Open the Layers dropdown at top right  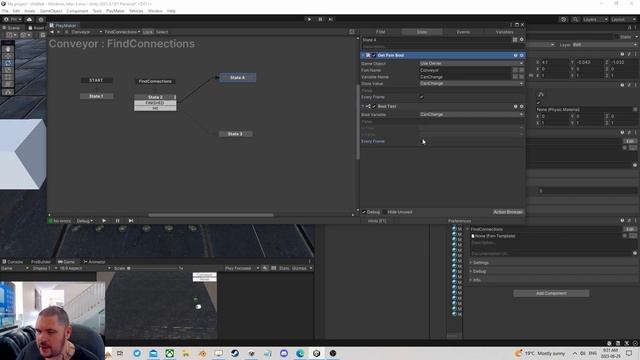pyautogui.click(x=595, y=19)
